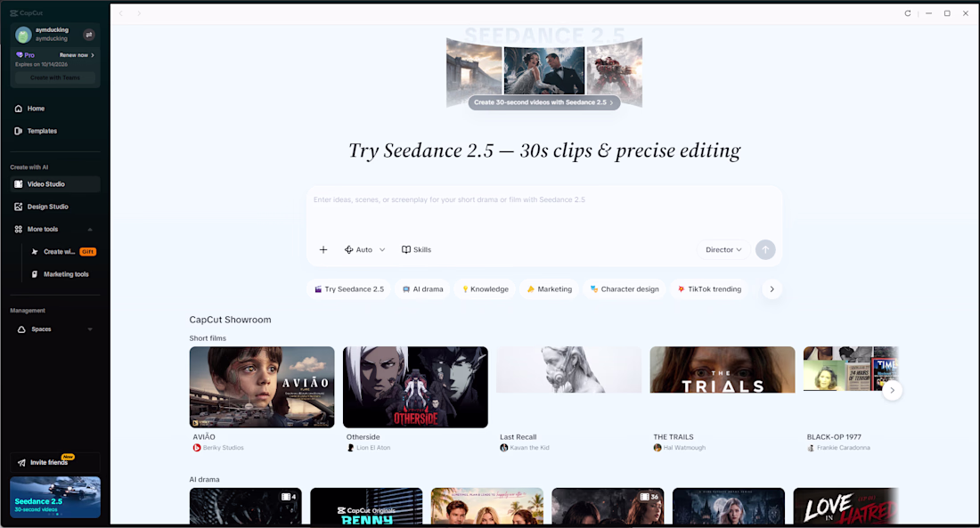Open the Seedance 2.5 promo banner in sidebar
The height and width of the screenshot is (528, 980).
pos(55,498)
